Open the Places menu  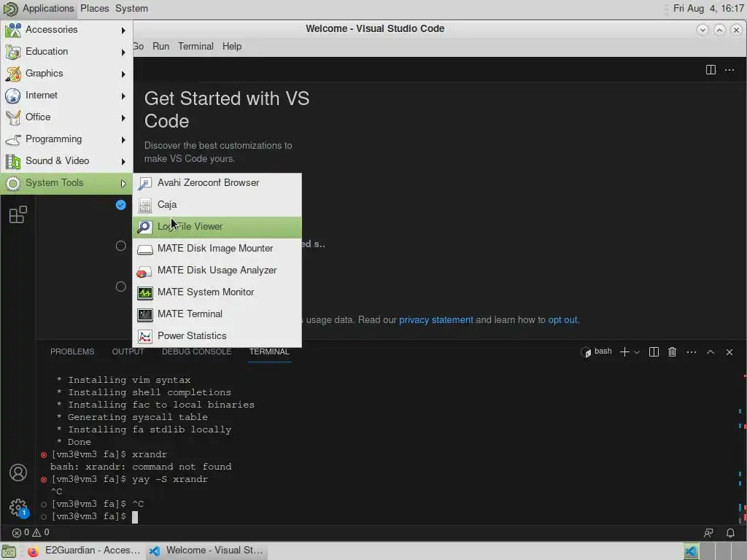click(x=94, y=9)
